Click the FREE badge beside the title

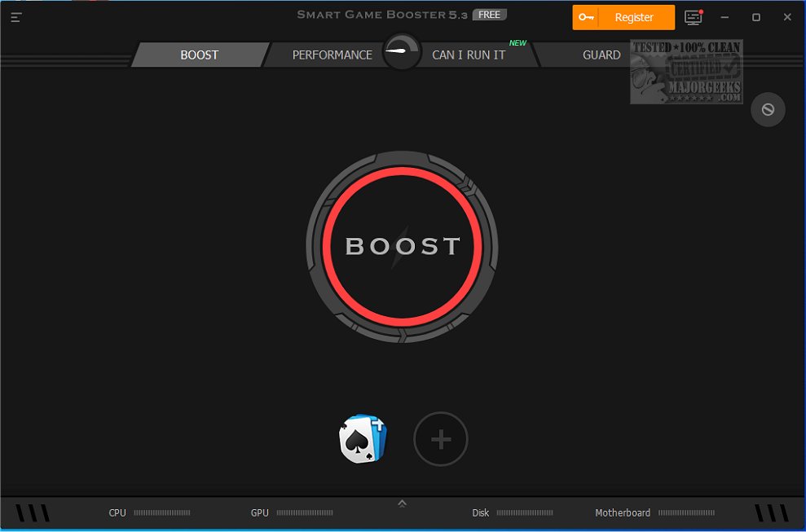click(488, 14)
